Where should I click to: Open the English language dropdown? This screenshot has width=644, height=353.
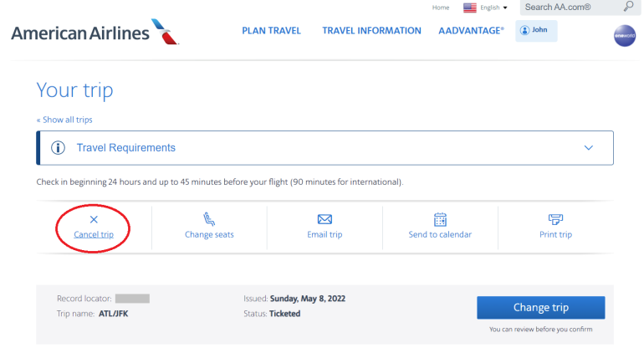pos(486,8)
